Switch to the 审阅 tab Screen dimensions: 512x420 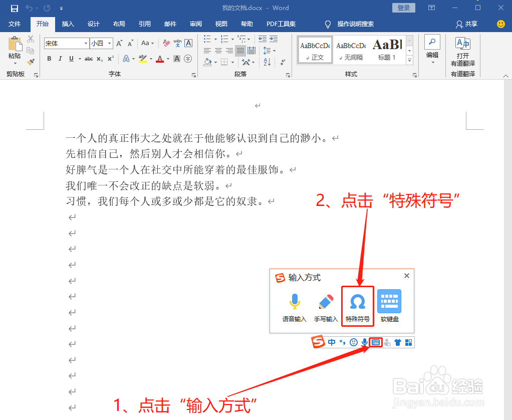[x=195, y=24]
